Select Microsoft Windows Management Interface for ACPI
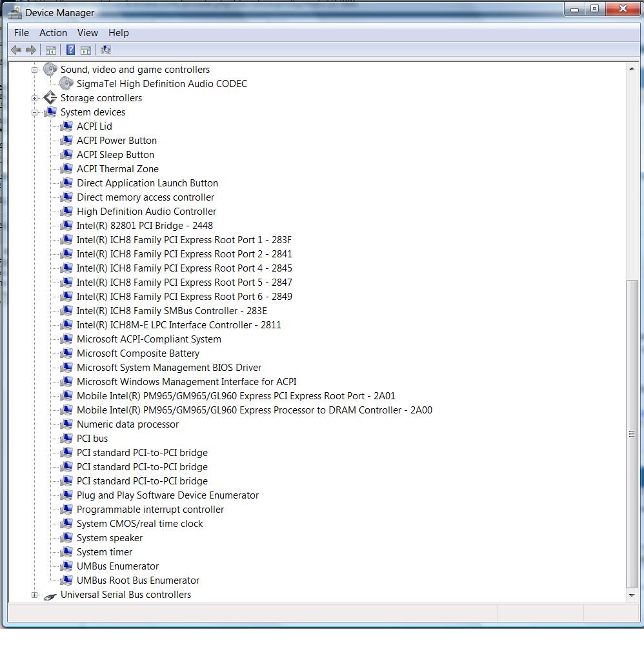The height and width of the screenshot is (645, 644). 186,382
